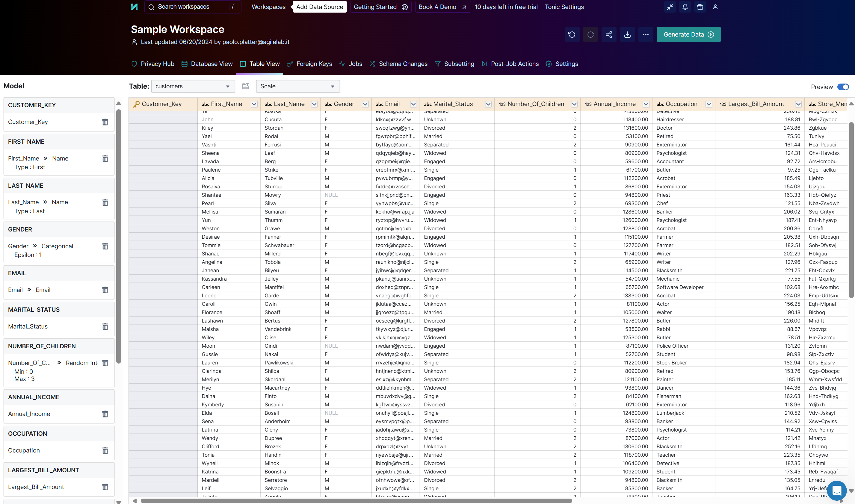Delete the First_Name generator entry
Viewport: 855px width, 504px height.
pyautogui.click(x=105, y=159)
